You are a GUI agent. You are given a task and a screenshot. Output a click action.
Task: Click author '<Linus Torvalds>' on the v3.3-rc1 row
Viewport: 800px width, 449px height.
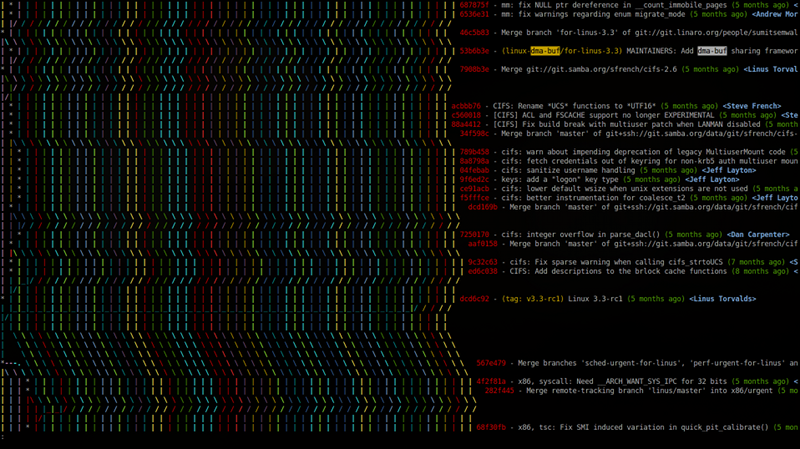722,299
